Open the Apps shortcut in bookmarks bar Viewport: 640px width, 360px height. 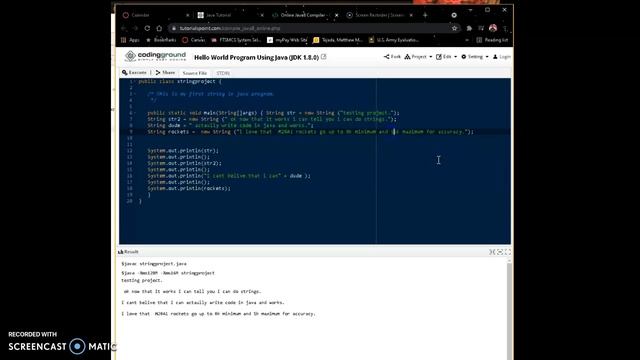tap(130, 40)
